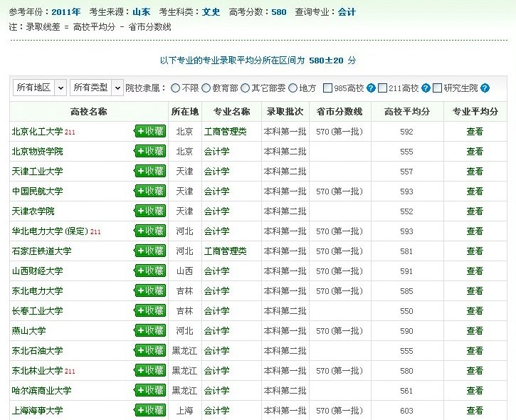Image resolution: width=516 pixels, height=420 pixels.
Task: Add 哈尔滨商业大学 to favorites with 收藏
Action: (x=149, y=390)
